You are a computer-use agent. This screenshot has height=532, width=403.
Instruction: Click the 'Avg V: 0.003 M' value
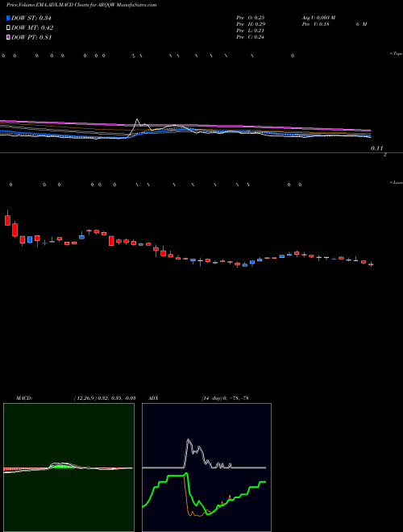pos(318,18)
